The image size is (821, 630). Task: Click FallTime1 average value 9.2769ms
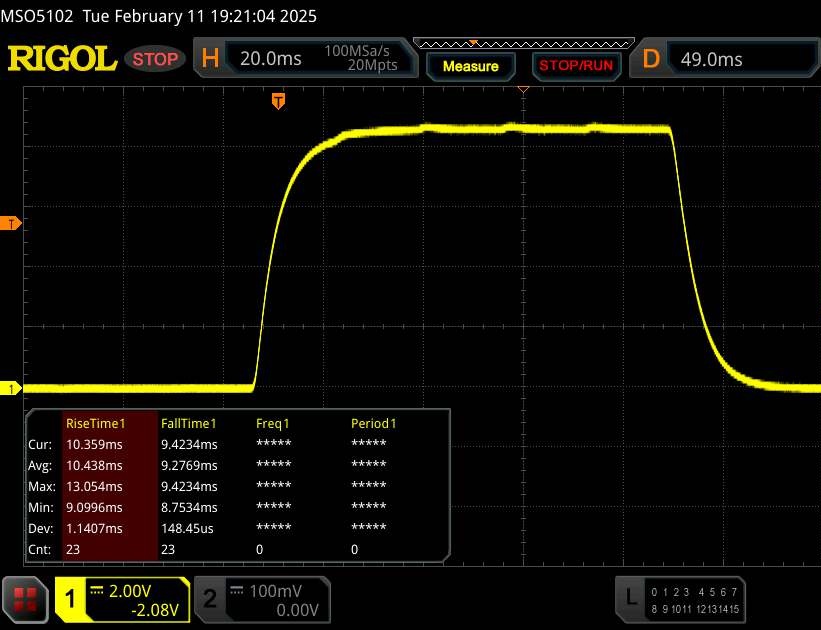pyautogui.click(x=189, y=465)
